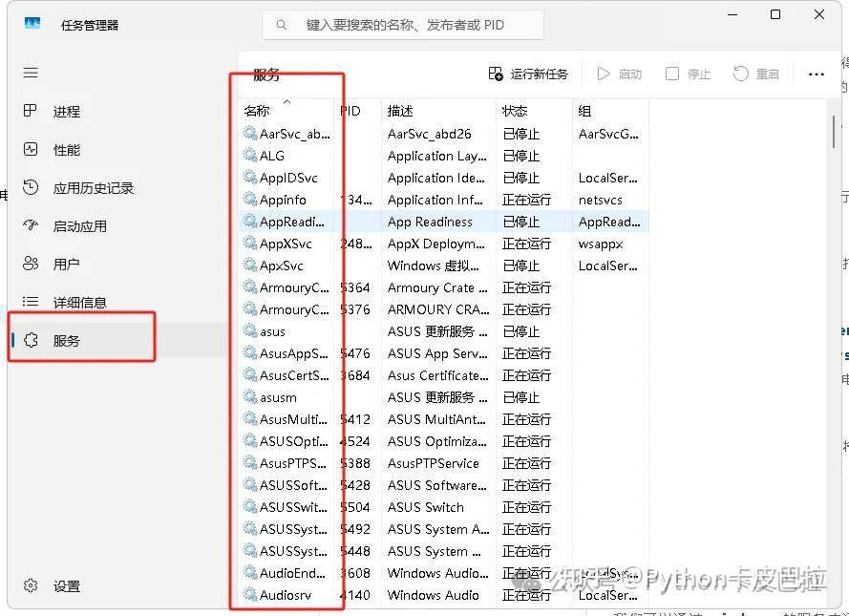849x616 pixels.
Task: Open the 详细信息 page
Action: (79, 303)
